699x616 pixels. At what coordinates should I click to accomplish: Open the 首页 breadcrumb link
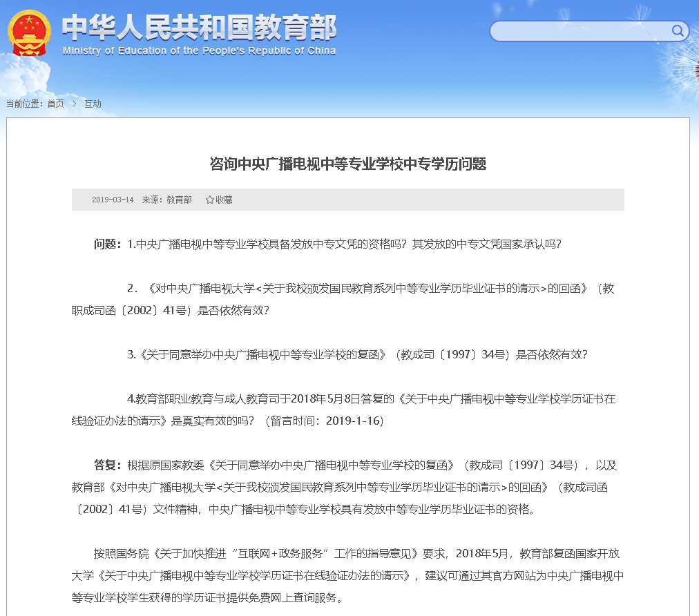pyautogui.click(x=56, y=104)
